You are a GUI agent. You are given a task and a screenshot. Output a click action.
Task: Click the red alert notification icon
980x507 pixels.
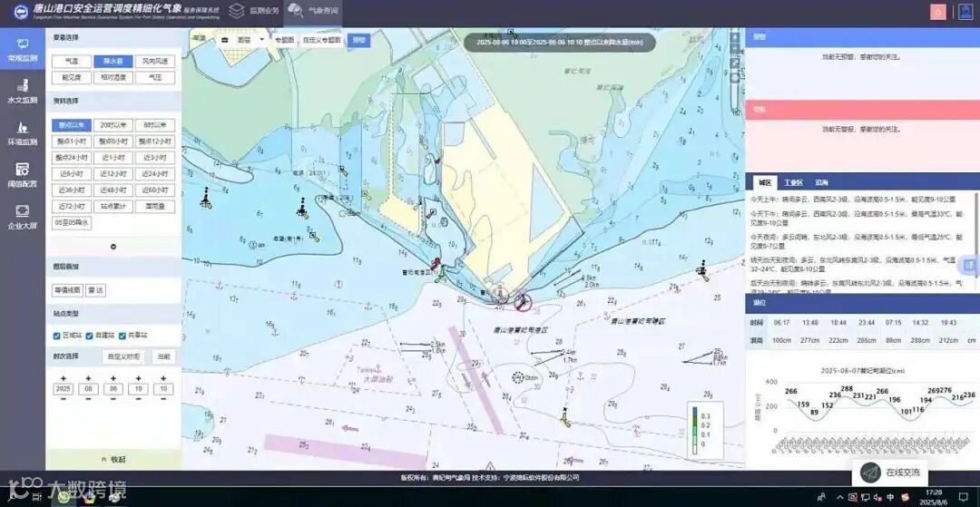click(937, 13)
